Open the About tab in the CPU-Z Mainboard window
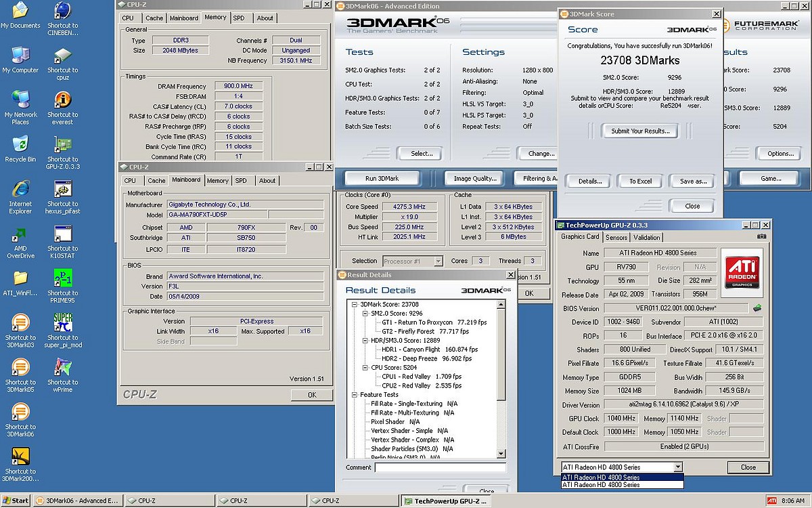 click(x=267, y=181)
